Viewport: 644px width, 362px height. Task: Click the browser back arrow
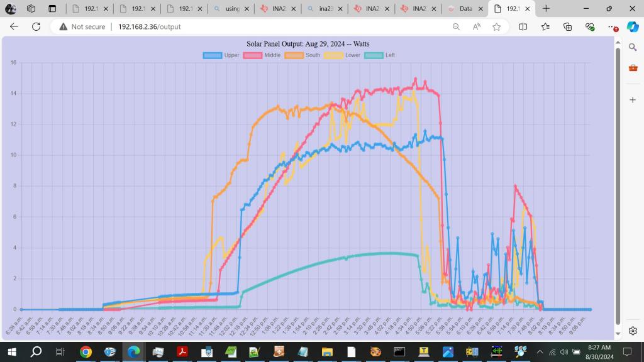pos(14,27)
